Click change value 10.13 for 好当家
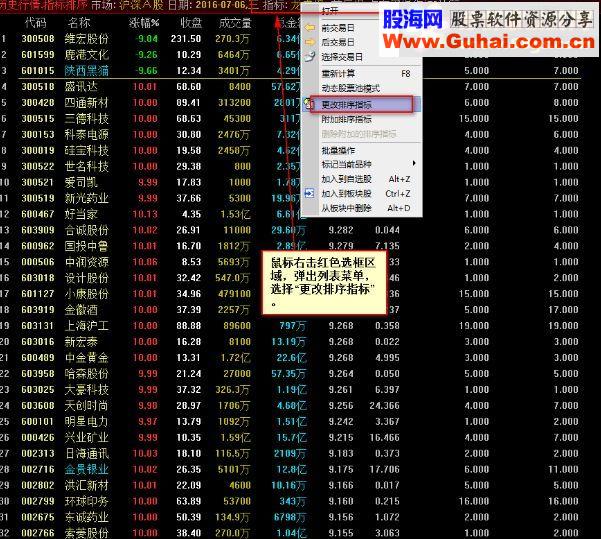The width and height of the screenshot is (601, 539). coord(145,214)
